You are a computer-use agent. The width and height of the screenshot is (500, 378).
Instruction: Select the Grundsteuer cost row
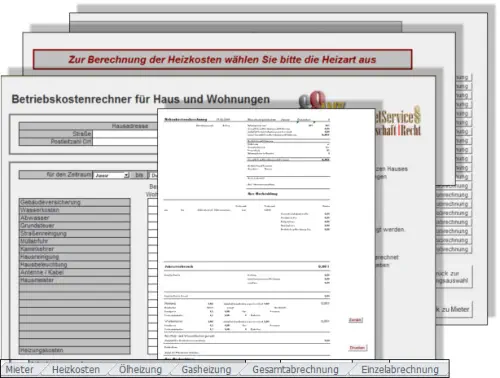(x=75, y=226)
